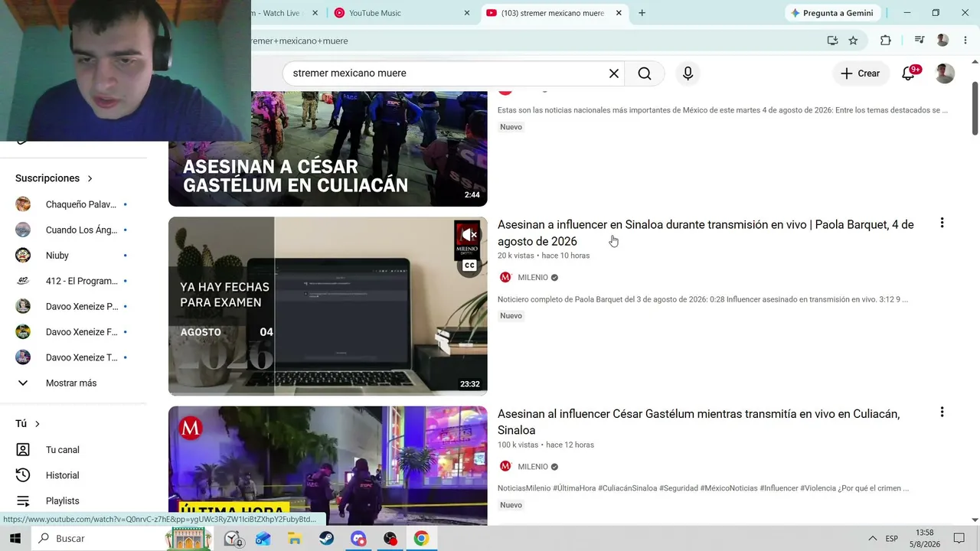
Task: Click the YouTube search magnifier button
Action: point(645,73)
